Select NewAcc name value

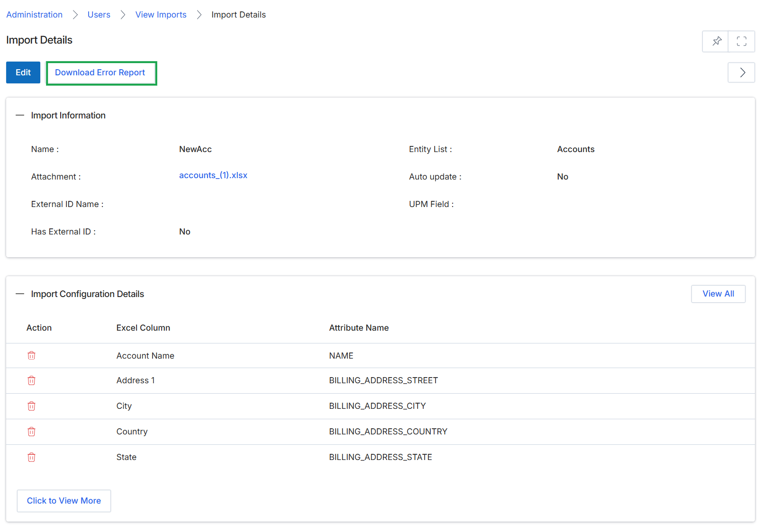tap(195, 149)
